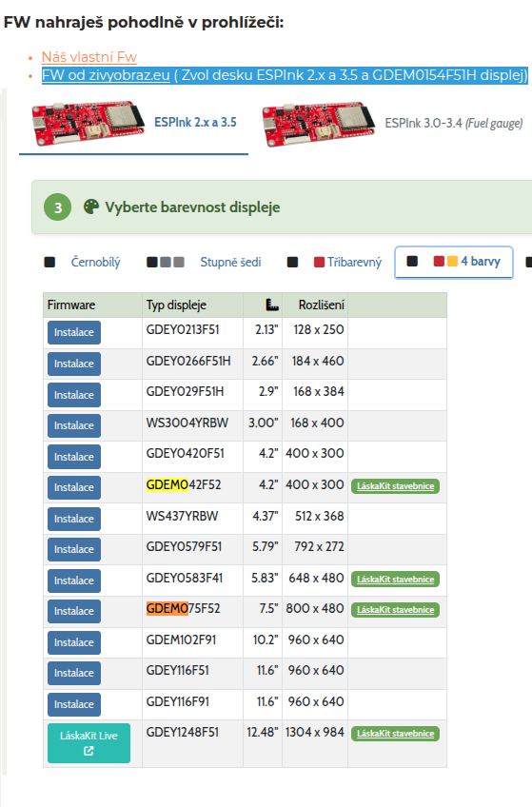
Task: Install firmware for GDEM075F52
Action: click(x=74, y=611)
